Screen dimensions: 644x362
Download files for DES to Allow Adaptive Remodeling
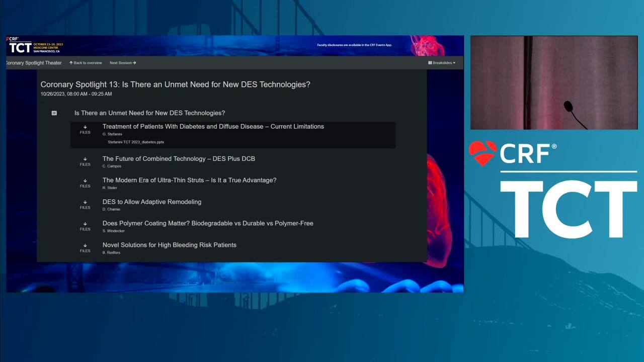[x=85, y=205]
